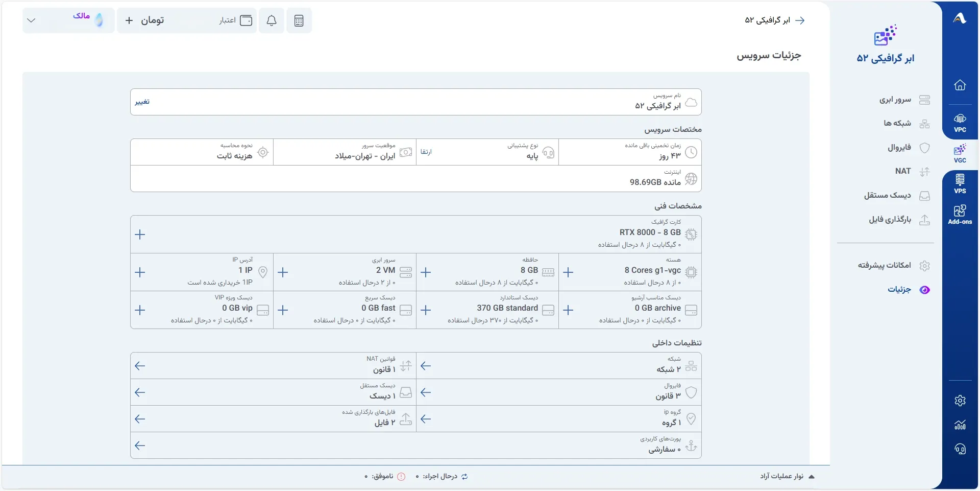Open support headset icon at sidebar bottom
Viewport: 980px width, 491px height.
[x=960, y=449]
